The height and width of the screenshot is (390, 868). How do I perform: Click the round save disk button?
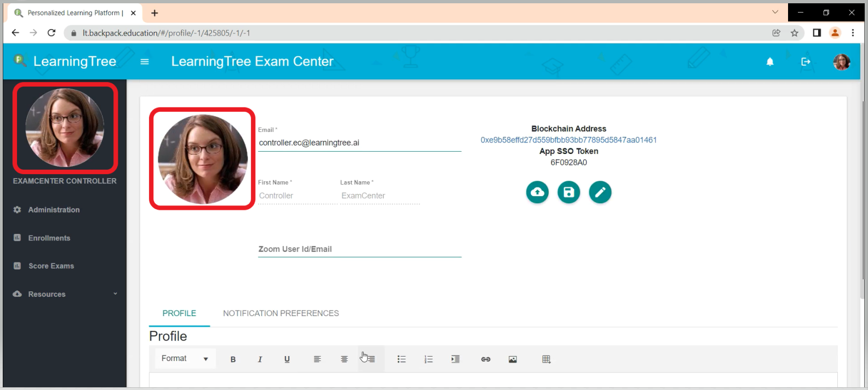coord(568,192)
